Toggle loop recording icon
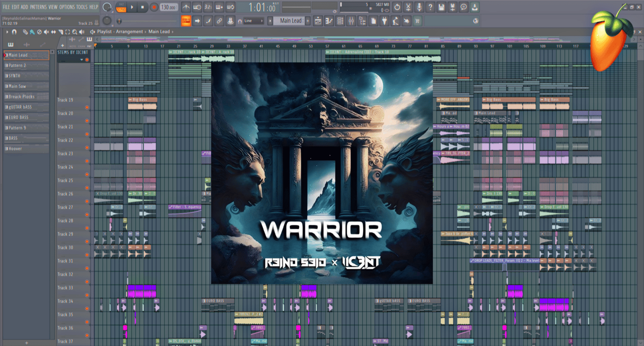644x346 pixels. tap(231, 7)
